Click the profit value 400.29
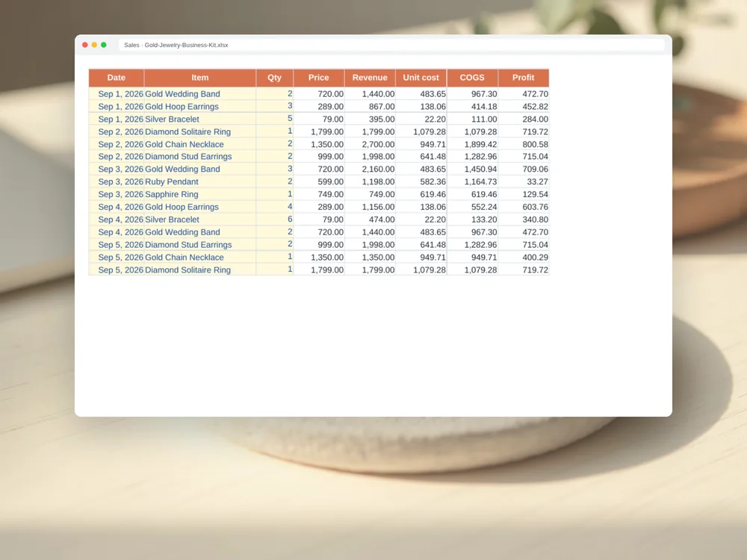The height and width of the screenshot is (560, 747). [535, 257]
